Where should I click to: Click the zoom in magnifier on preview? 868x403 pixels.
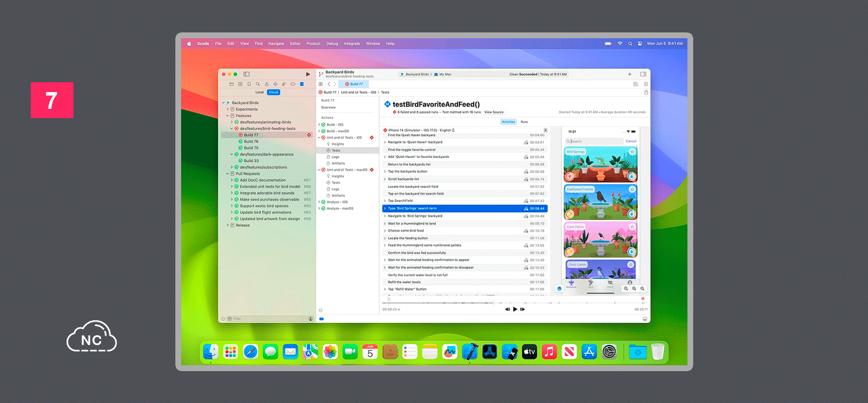[x=642, y=288]
